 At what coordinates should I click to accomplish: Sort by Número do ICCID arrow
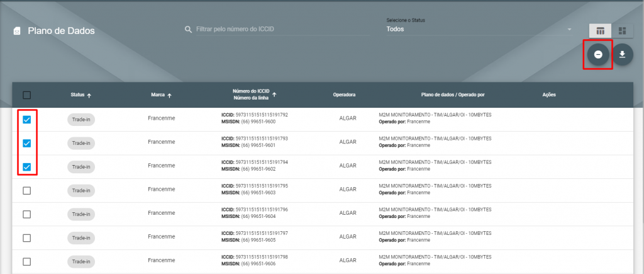(x=274, y=94)
